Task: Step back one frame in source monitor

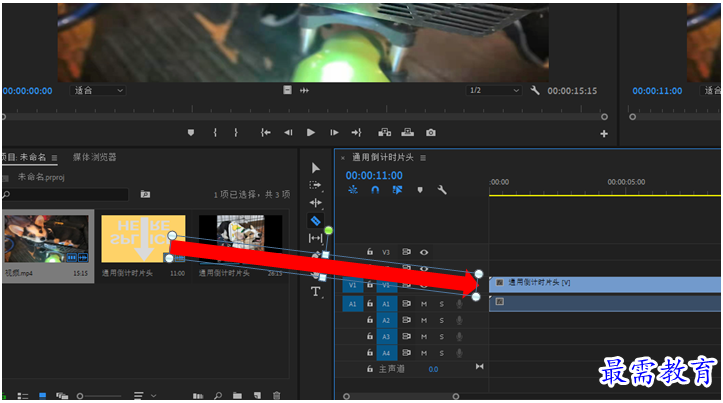Action: (288, 133)
